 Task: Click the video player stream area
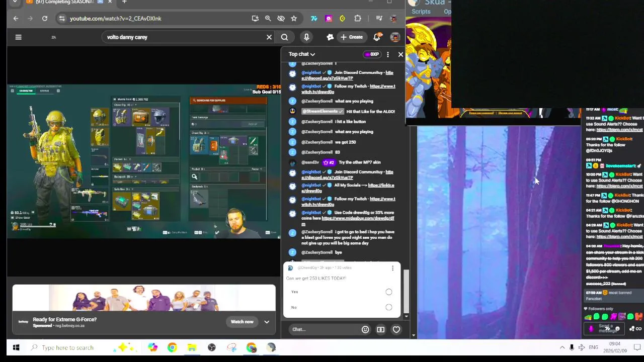pos(144,161)
